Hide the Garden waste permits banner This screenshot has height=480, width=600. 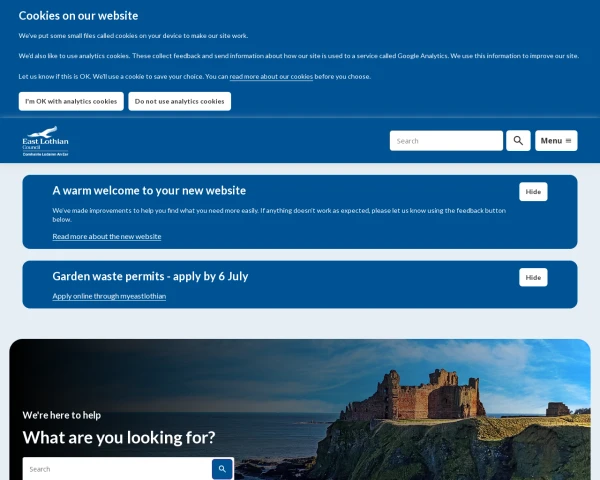click(533, 278)
